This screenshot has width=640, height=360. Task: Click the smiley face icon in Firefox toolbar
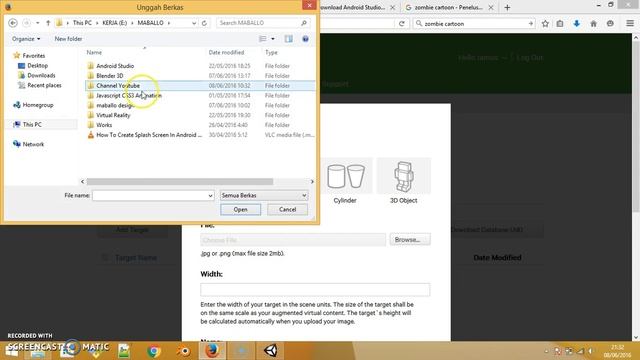(610, 24)
